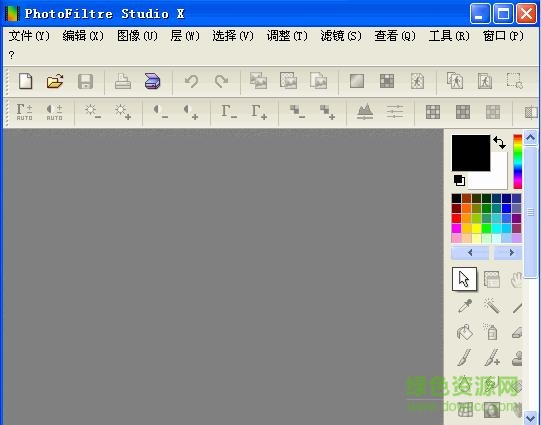The width and height of the screenshot is (541, 425).
Task: Click the Auto contrast icon
Action: (x=55, y=112)
